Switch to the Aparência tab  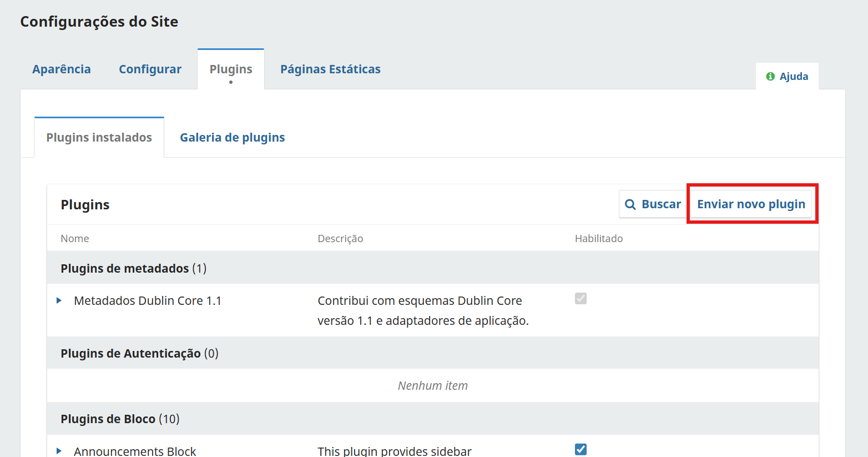coord(62,69)
